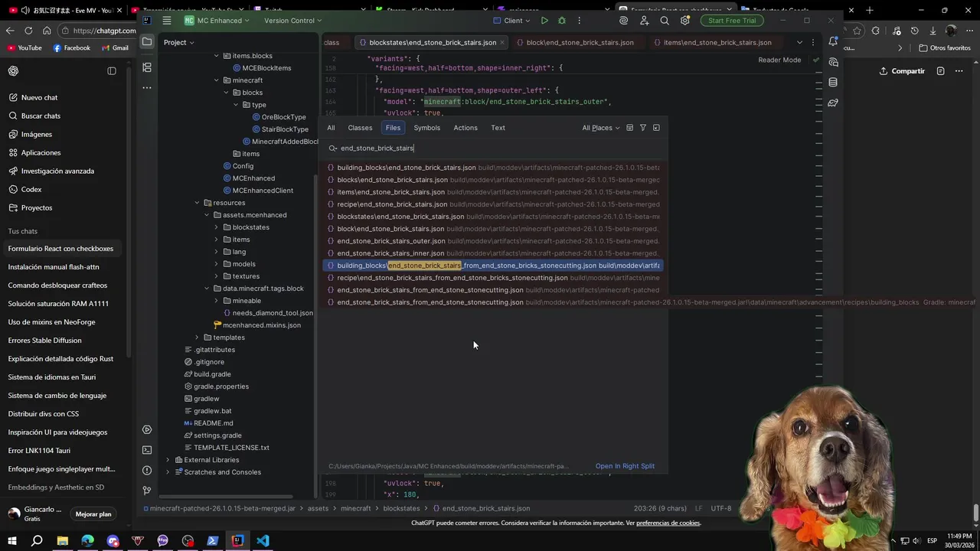Switch to Symbols tab in search
This screenshot has height=551, width=980.
pos(426,128)
